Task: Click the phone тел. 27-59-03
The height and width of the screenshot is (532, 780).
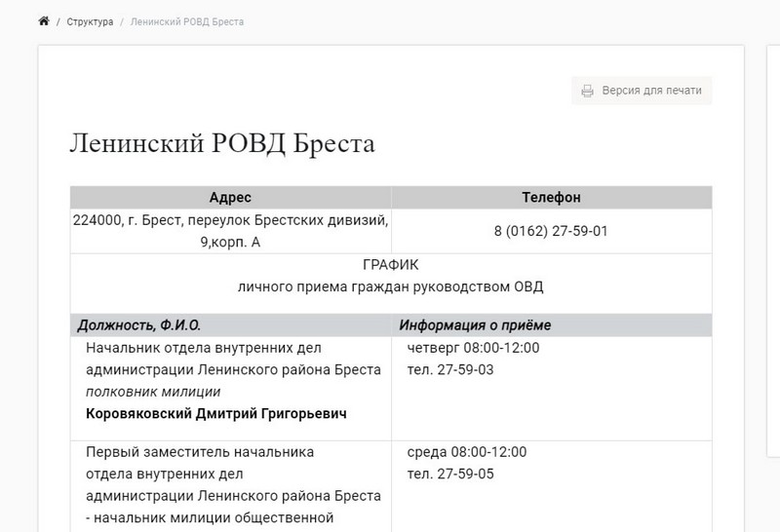Action: pyautogui.click(x=450, y=370)
